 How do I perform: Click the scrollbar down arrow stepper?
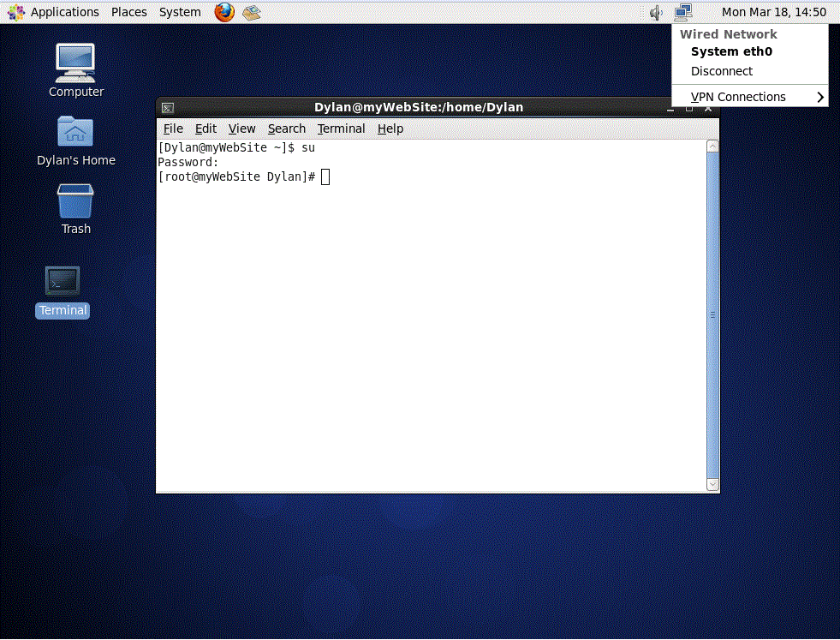pos(712,484)
